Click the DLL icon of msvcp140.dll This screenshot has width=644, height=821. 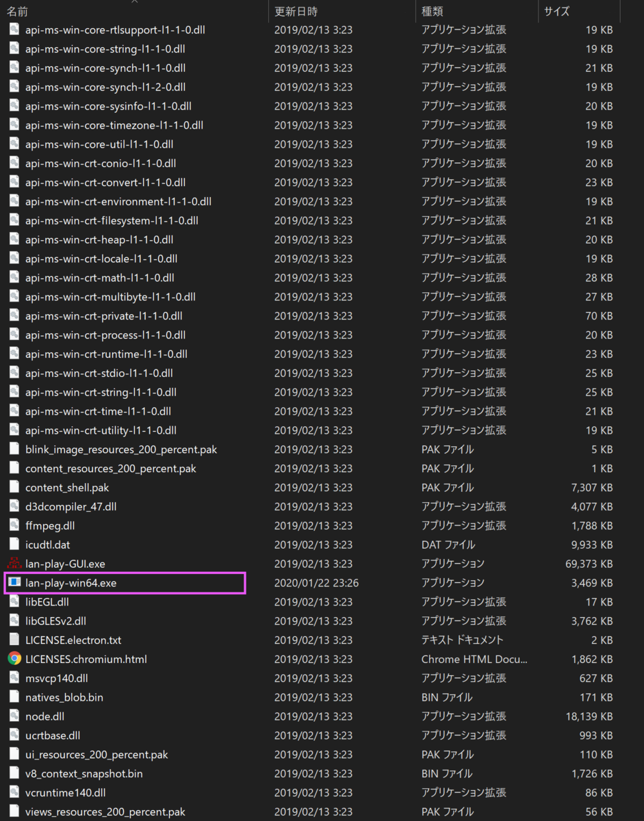14,678
